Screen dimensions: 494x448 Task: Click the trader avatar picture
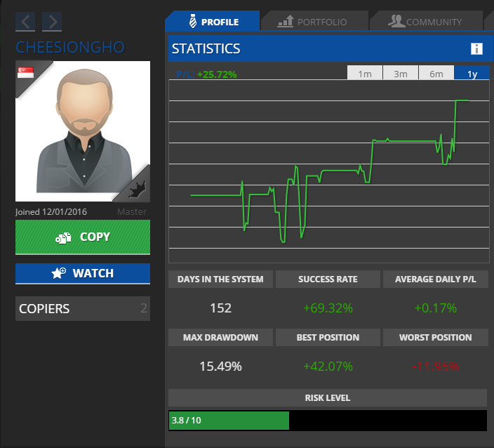(83, 130)
